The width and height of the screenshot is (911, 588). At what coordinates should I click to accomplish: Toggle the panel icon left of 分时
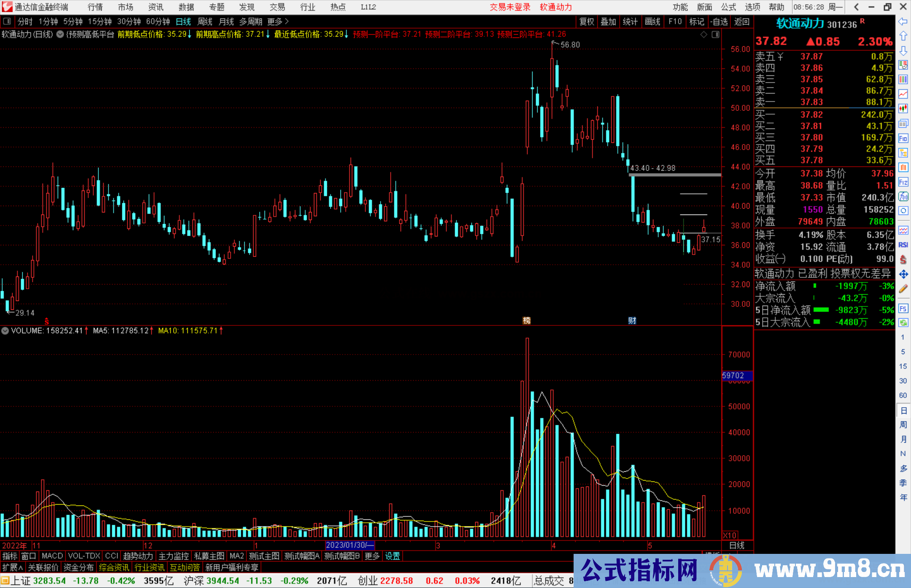tap(7, 21)
